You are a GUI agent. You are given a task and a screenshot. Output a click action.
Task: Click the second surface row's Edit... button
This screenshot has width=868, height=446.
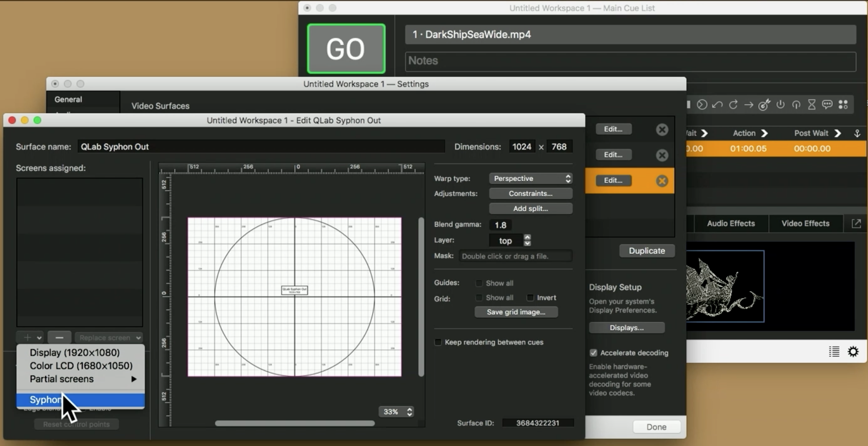tap(613, 155)
